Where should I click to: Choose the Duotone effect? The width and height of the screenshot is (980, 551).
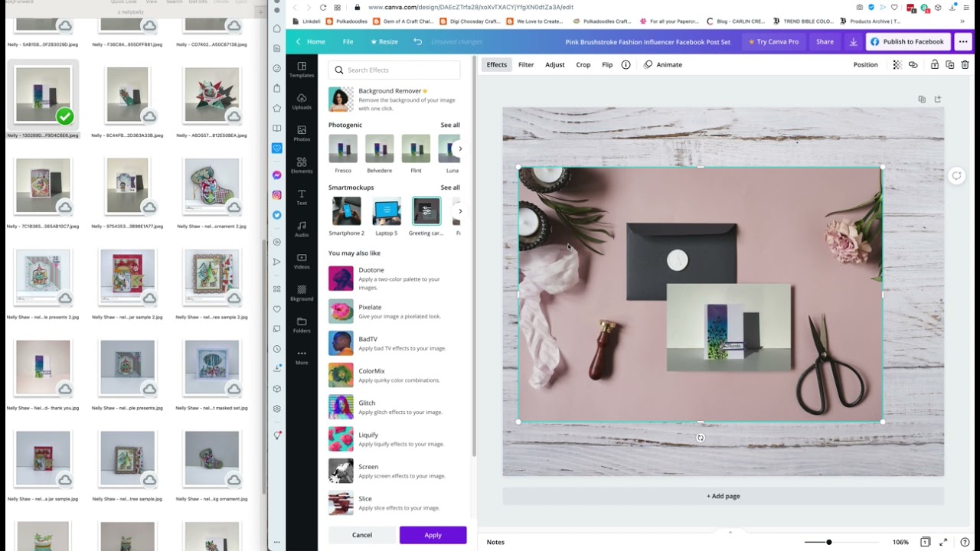394,279
